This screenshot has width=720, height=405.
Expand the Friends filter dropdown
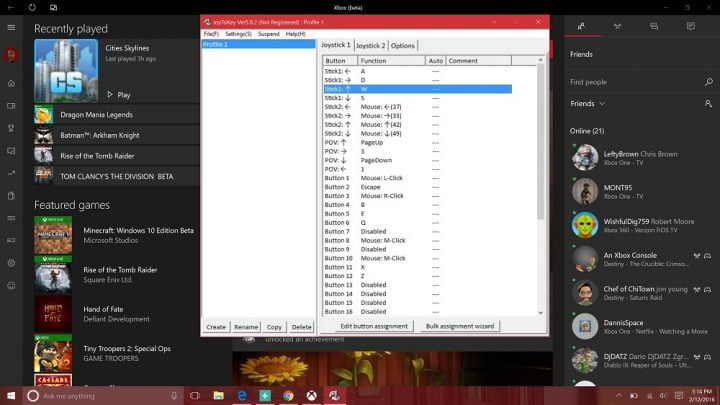pos(587,104)
